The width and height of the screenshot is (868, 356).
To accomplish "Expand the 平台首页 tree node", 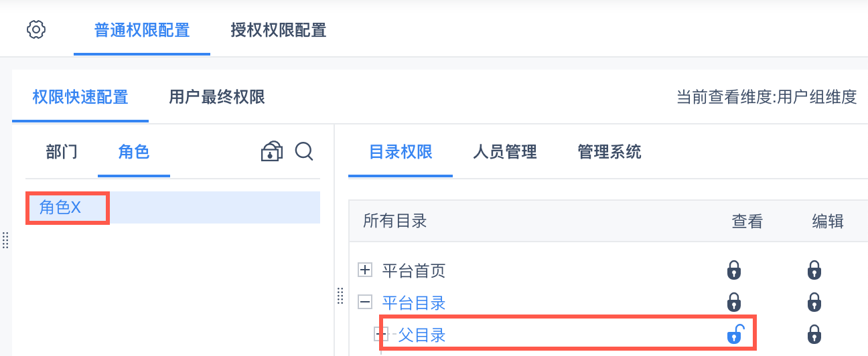I will point(365,270).
